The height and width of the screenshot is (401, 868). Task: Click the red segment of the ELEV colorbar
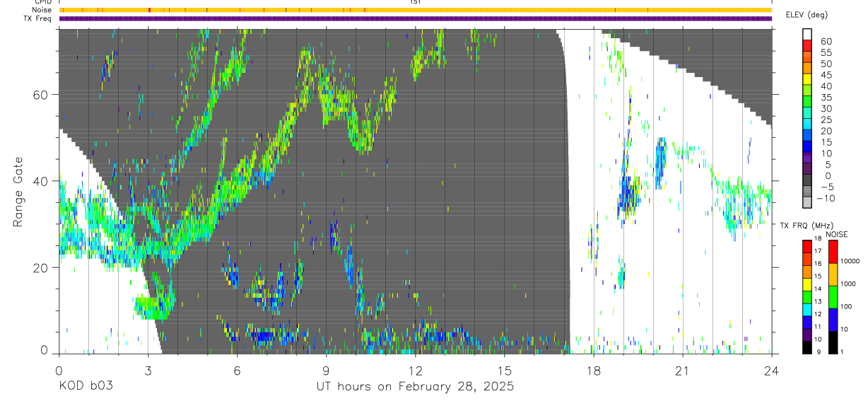pos(808,47)
